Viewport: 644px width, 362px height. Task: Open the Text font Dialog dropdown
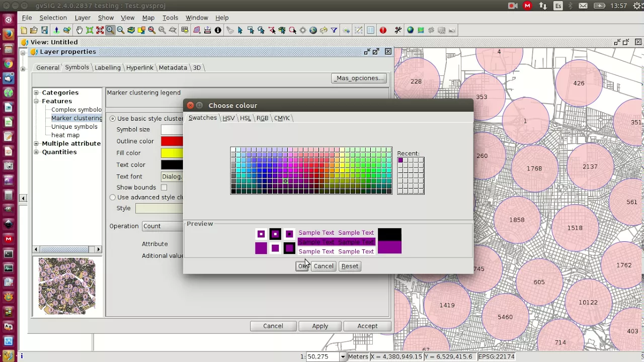tap(172, 176)
